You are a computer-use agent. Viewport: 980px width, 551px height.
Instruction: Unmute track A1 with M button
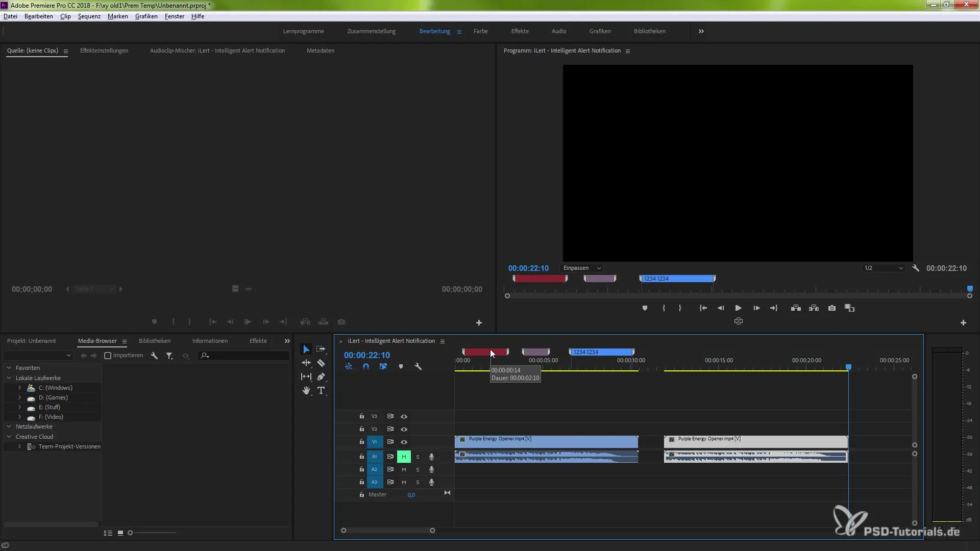[404, 457]
